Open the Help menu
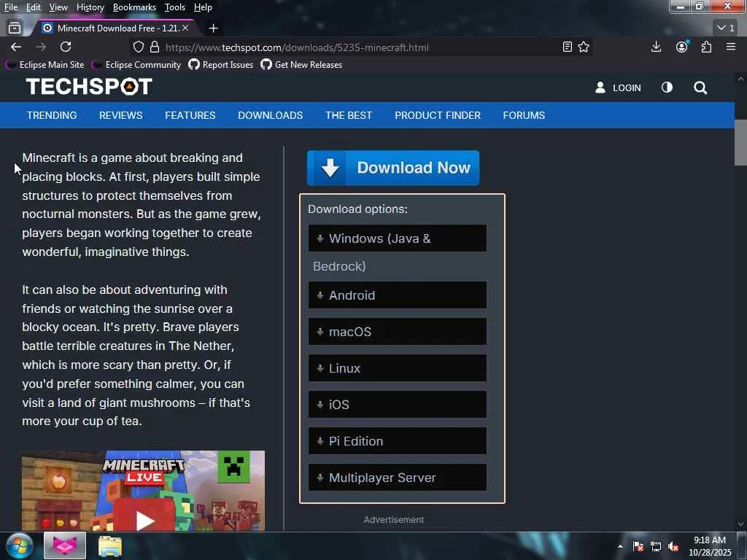The width and height of the screenshot is (747, 560). [203, 7]
